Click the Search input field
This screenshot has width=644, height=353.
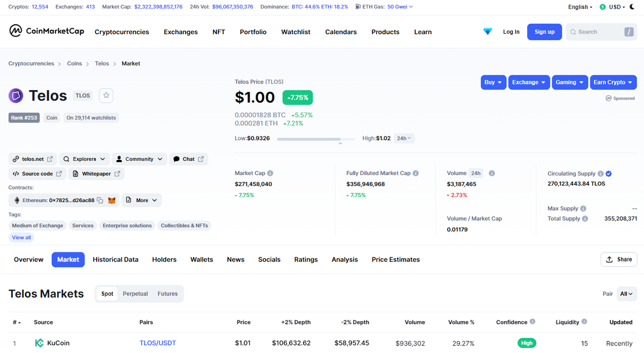[x=601, y=32]
